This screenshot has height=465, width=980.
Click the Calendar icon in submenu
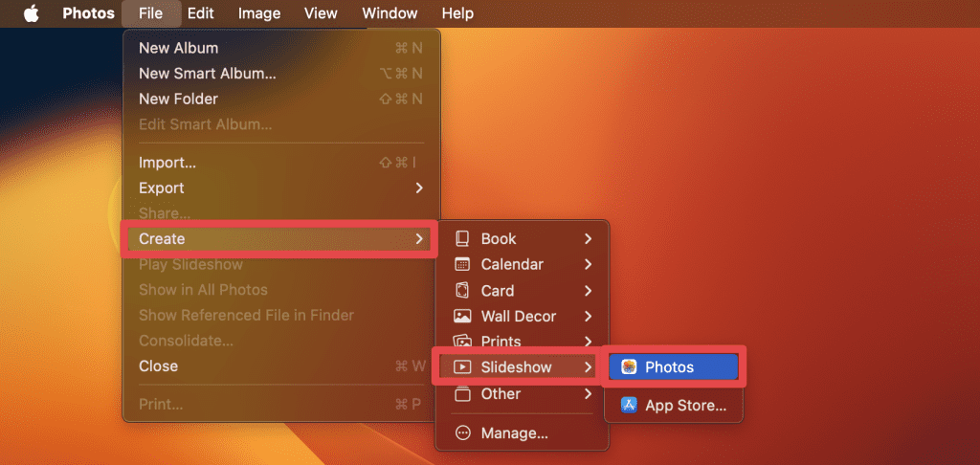pos(463,265)
